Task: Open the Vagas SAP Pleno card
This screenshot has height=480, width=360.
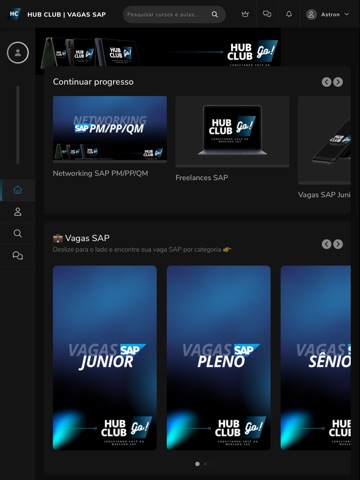Action: (219, 358)
